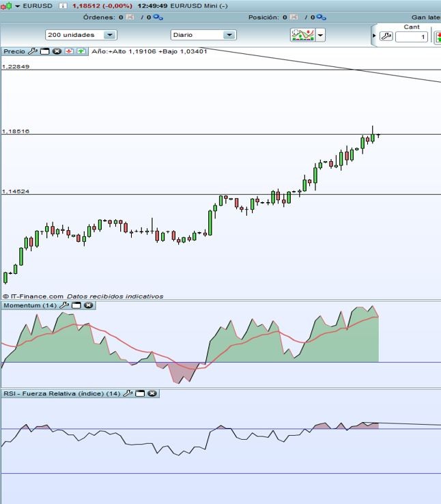
Task: Click the Precio panel label
Action: [x=14, y=51]
